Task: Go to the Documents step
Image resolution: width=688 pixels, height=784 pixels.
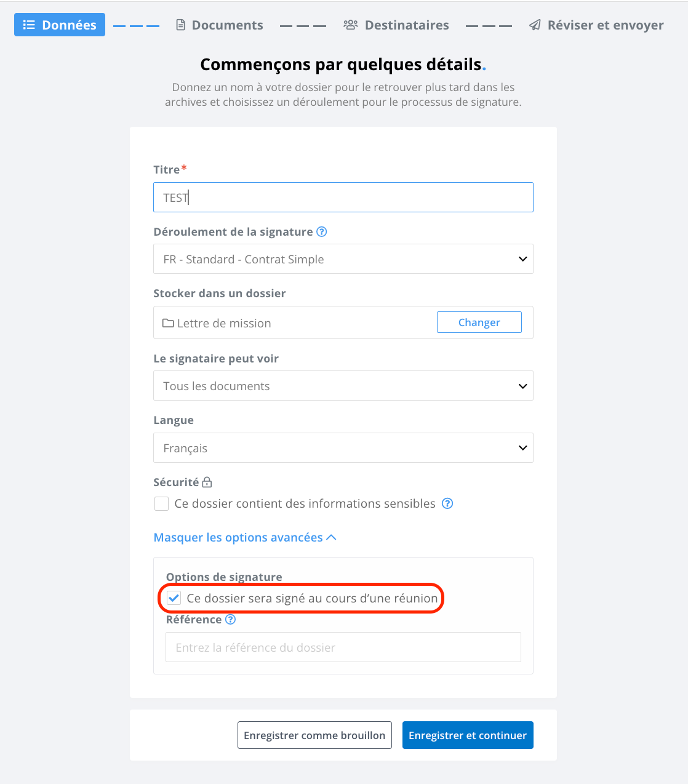Action: [220, 25]
